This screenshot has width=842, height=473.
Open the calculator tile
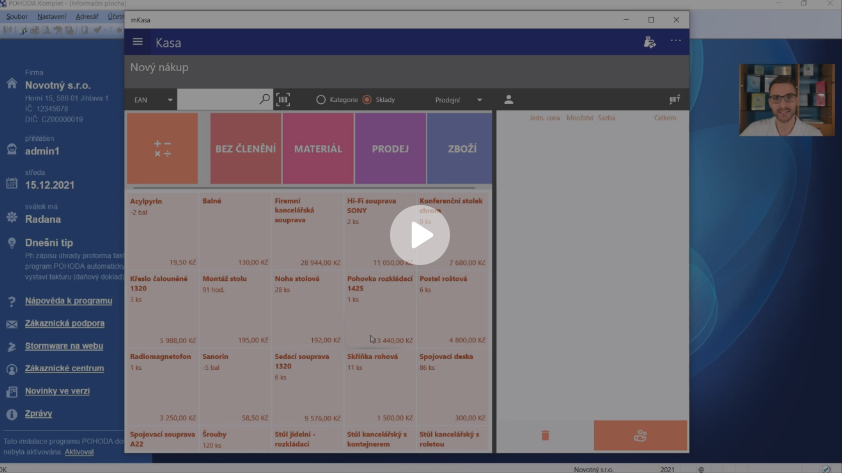pos(162,149)
